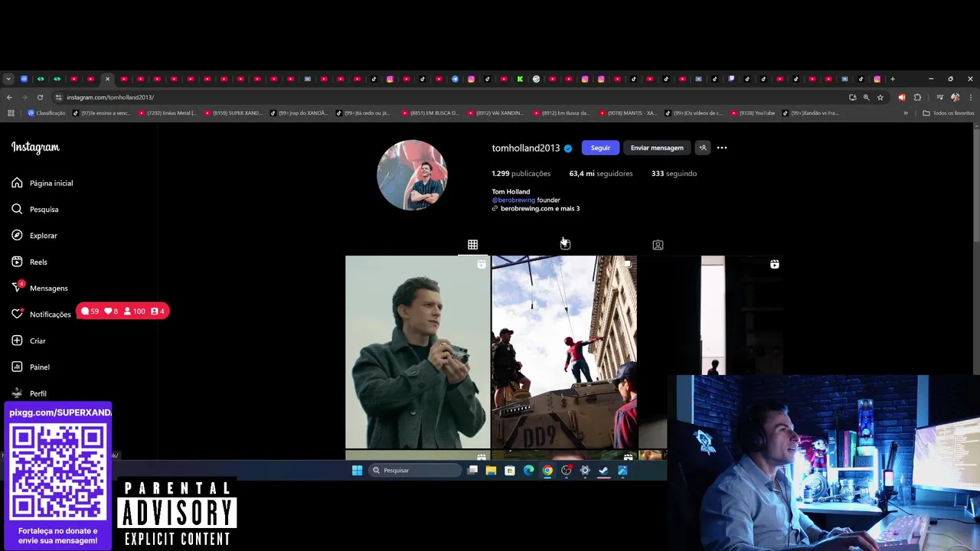Open the MANTIS - XA... bookmark
980x551 pixels.
coord(628,113)
